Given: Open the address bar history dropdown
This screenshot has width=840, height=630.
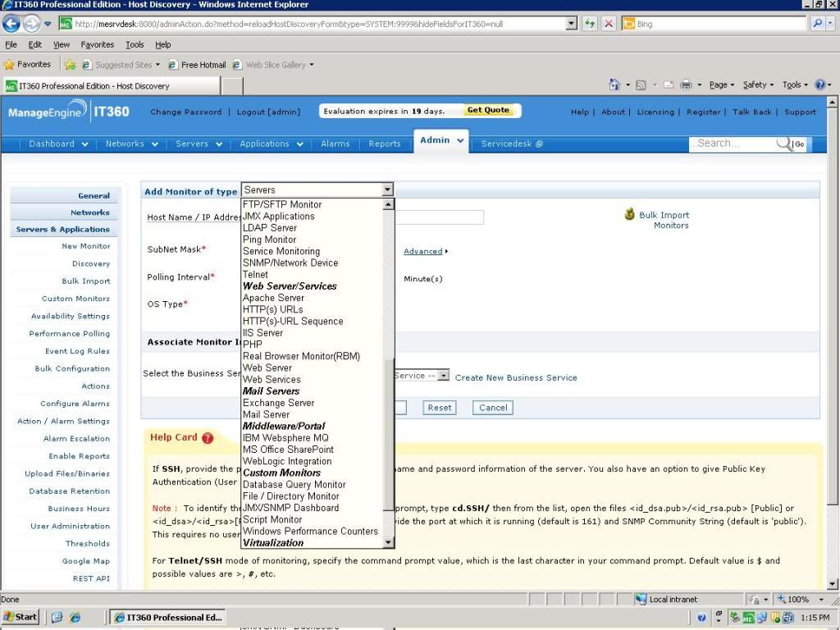Looking at the screenshot, I should click(572, 24).
